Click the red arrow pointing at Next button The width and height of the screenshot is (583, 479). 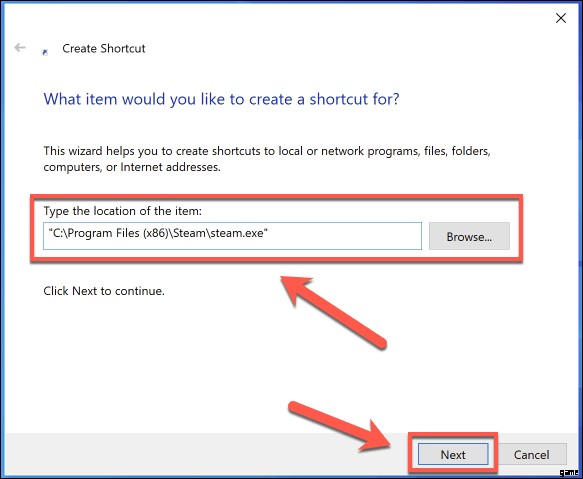point(339,427)
